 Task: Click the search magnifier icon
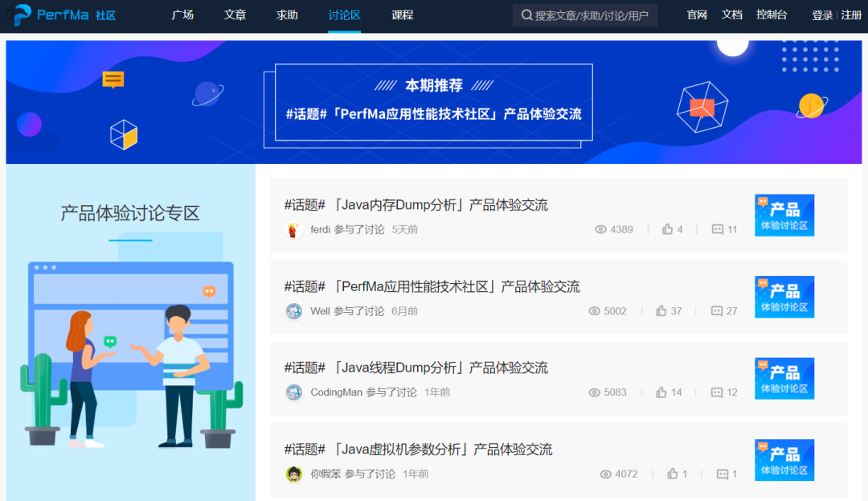(526, 15)
